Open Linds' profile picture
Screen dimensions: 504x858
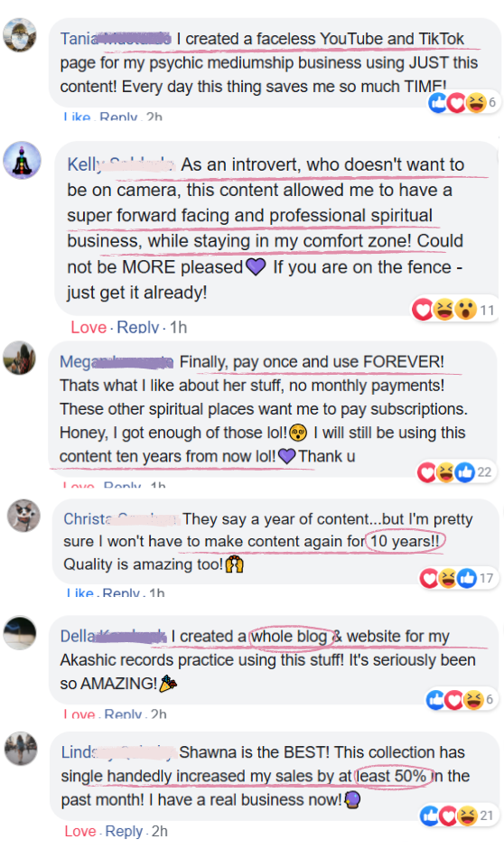pos(22,749)
